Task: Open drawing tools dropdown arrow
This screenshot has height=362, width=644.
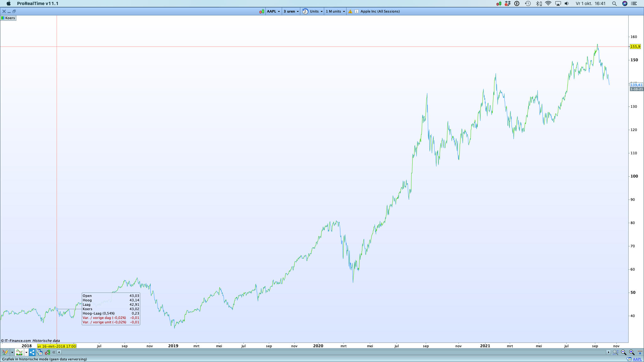Action: 12,352
